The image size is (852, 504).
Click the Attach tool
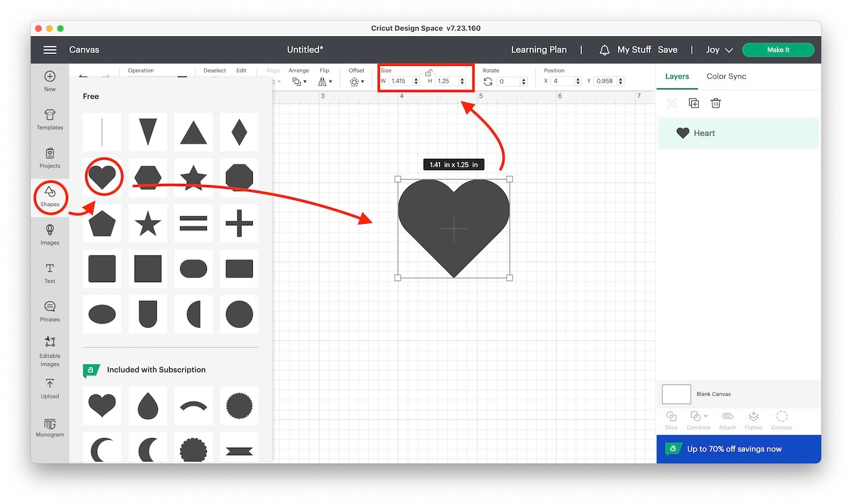click(x=728, y=420)
